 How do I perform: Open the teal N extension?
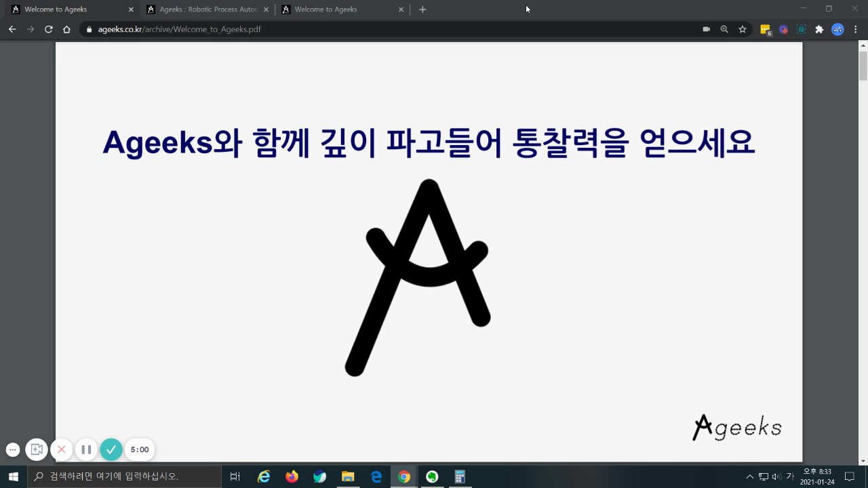pyautogui.click(x=801, y=29)
